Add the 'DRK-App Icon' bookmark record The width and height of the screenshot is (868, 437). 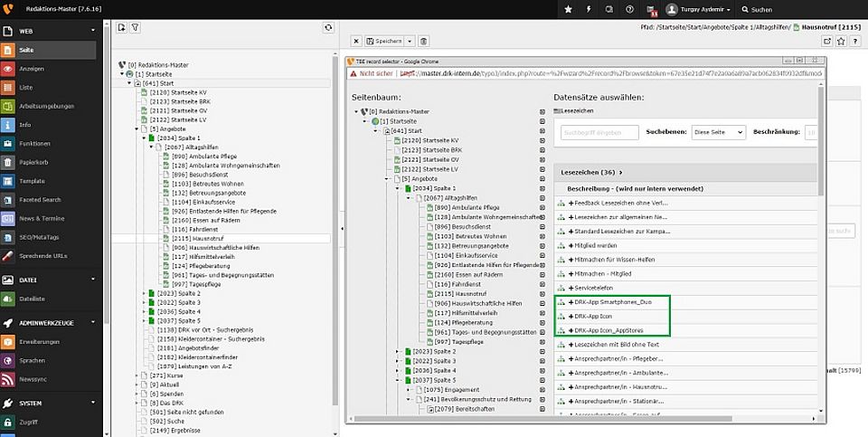[x=594, y=316]
